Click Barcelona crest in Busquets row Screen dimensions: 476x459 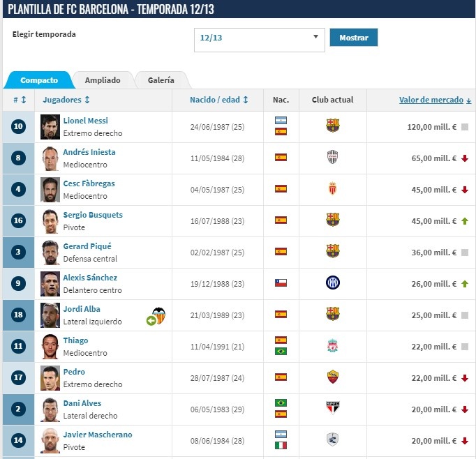[x=333, y=220]
